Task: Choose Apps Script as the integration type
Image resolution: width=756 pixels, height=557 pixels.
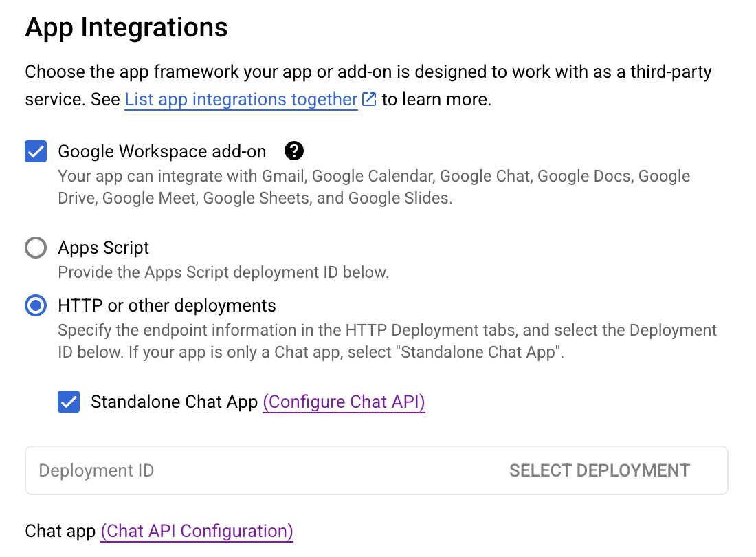Action: tap(35, 248)
